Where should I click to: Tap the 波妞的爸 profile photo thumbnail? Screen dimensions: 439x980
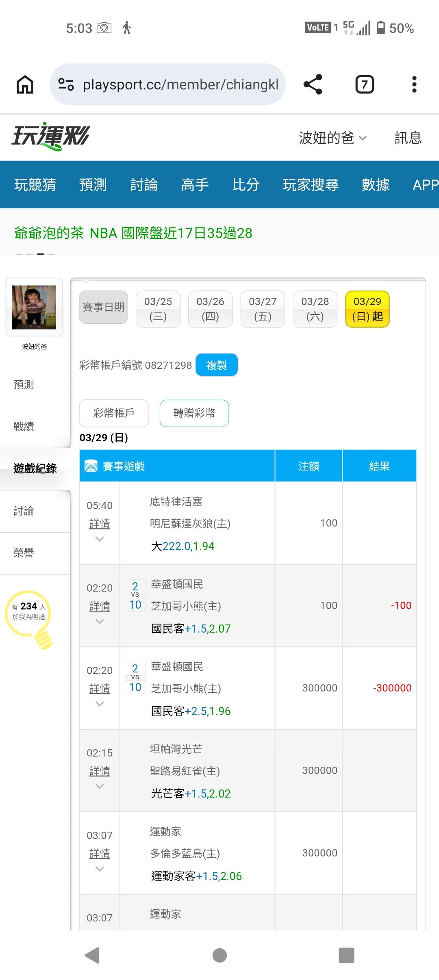(34, 307)
